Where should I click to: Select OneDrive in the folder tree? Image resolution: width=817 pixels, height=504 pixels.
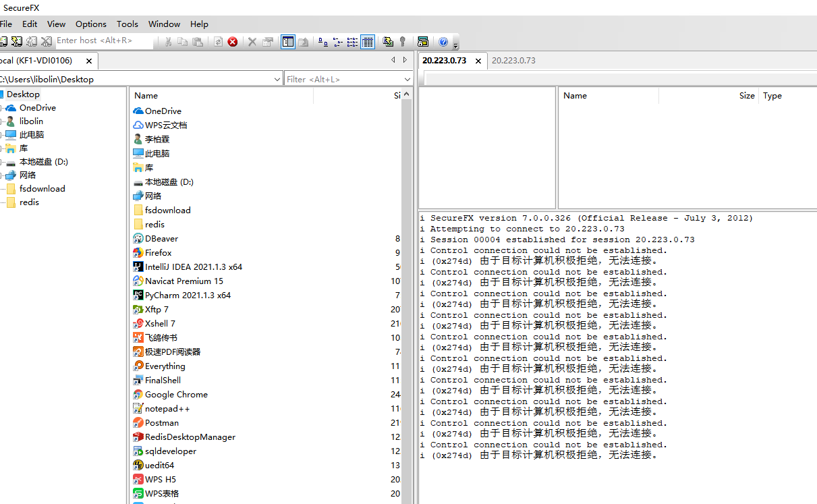point(37,108)
